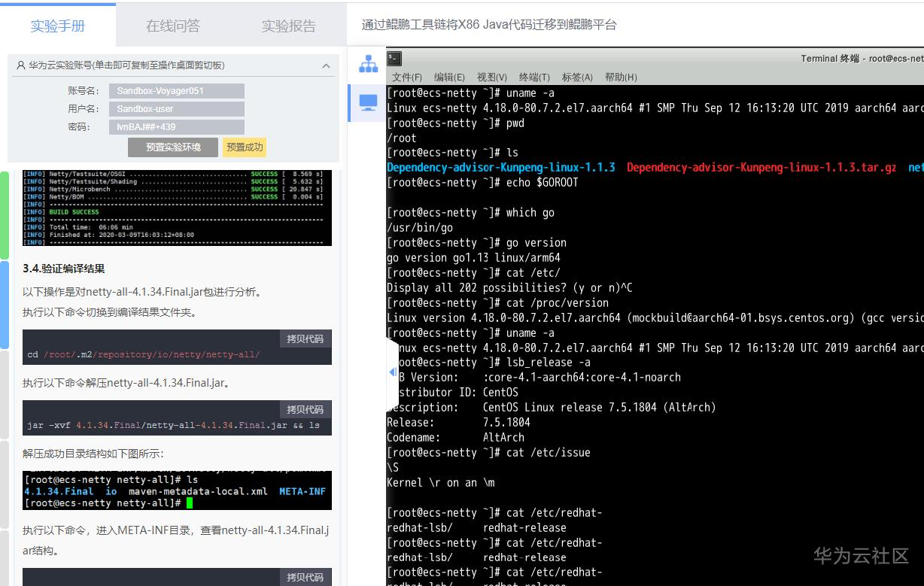Click the Dependency-advisor-Kunpeng-linux-1.1.3.tar.gz file name
This screenshot has height=586, width=924.
point(761,168)
